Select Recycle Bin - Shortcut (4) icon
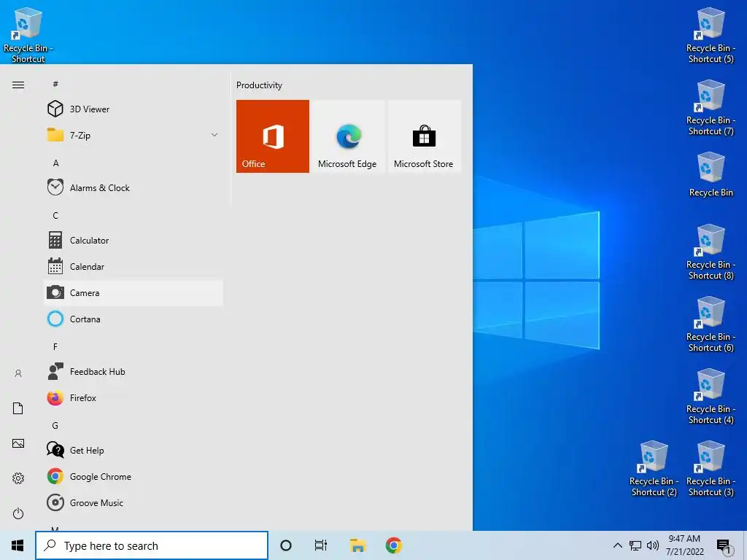Viewport: 747px width, 560px height. pyautogui.click(x=711, y=397)
